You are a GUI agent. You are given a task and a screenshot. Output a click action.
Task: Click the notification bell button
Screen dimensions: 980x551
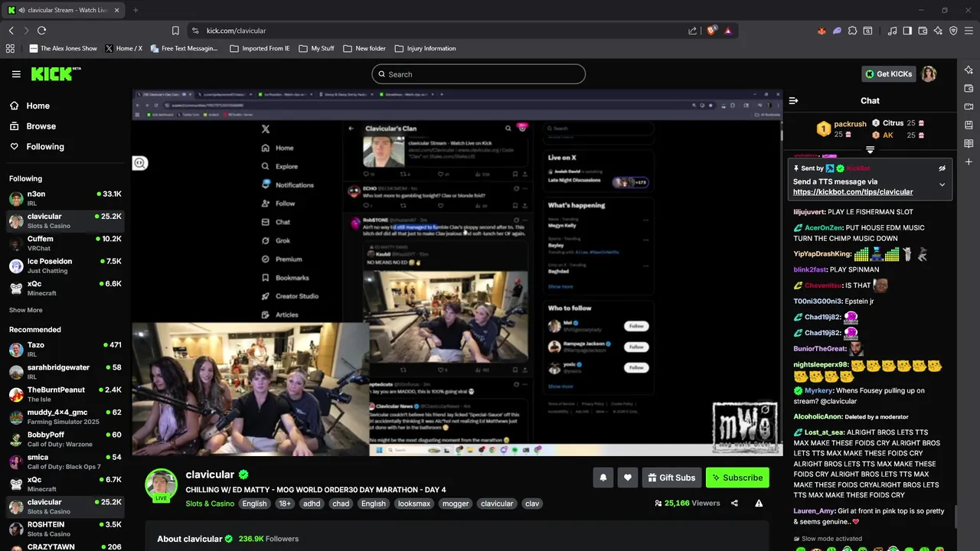click(x=603, y=478)
